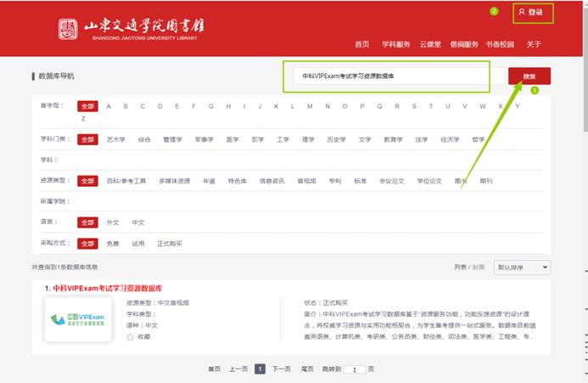Filter subject category by 农学
This screenshot has width=588, height=383.
[258, 139]
